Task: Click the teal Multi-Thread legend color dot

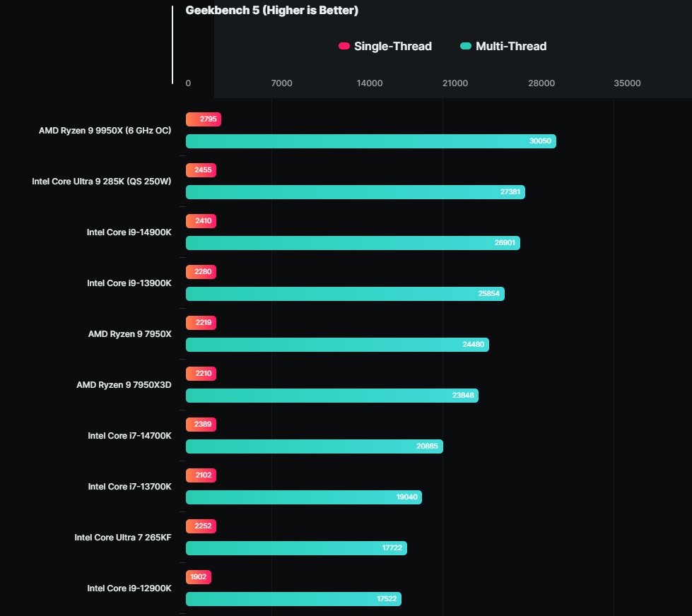Action: 466,46
